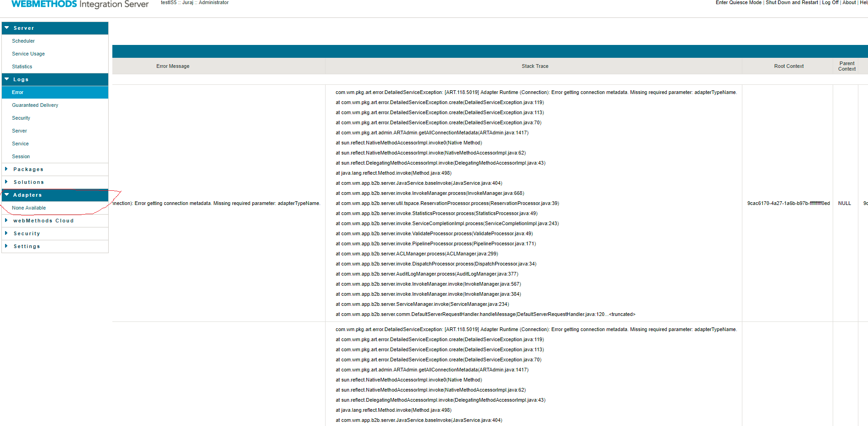
Task: Open the Security log under Logs
Action: (x=21, y=118)
